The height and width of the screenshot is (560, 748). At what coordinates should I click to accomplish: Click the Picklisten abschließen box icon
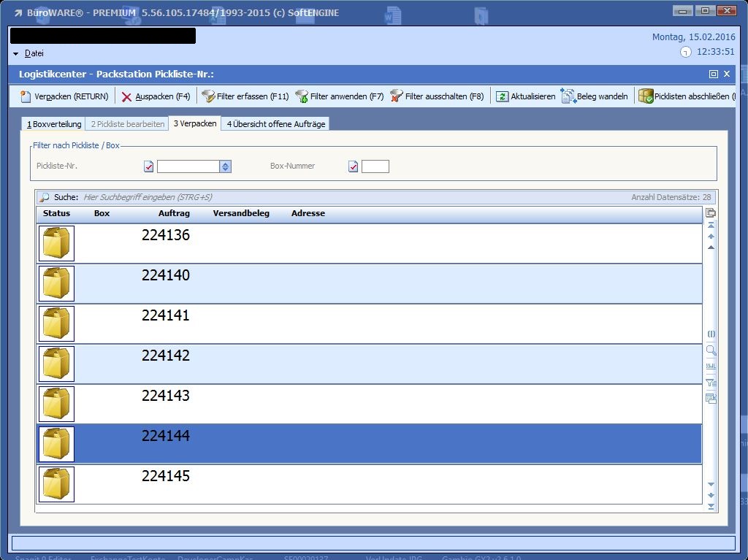[x=645, y=96]
